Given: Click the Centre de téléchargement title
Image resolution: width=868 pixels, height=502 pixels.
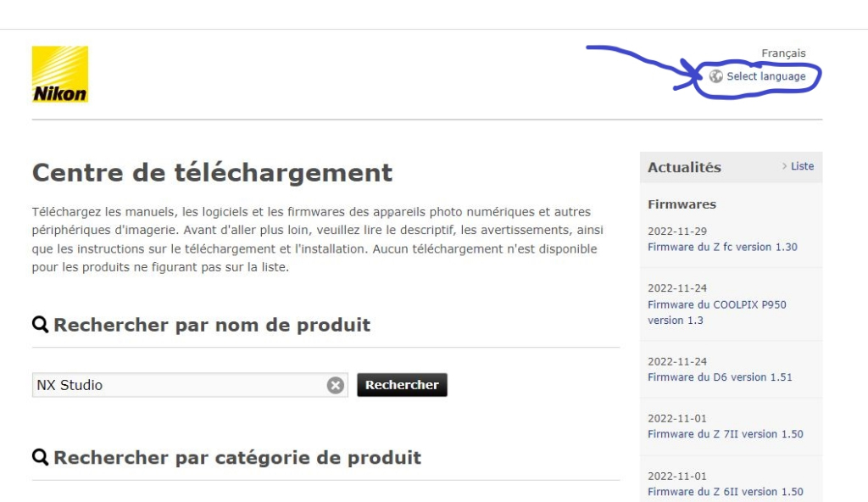Looking at the screenshot, I should point(212,173).
